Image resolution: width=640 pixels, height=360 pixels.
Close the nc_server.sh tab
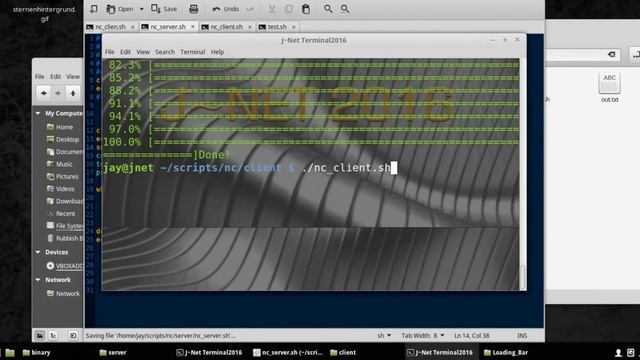point(193,27)
